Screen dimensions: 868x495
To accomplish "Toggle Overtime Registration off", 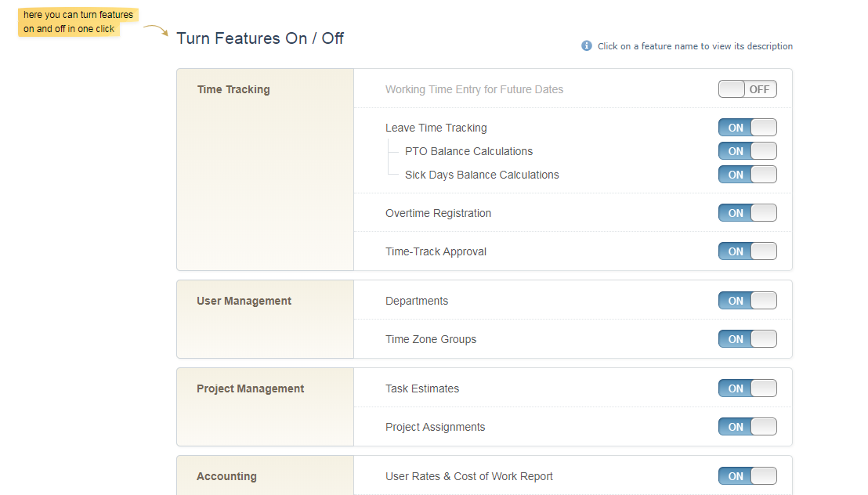I will (747, 213).
